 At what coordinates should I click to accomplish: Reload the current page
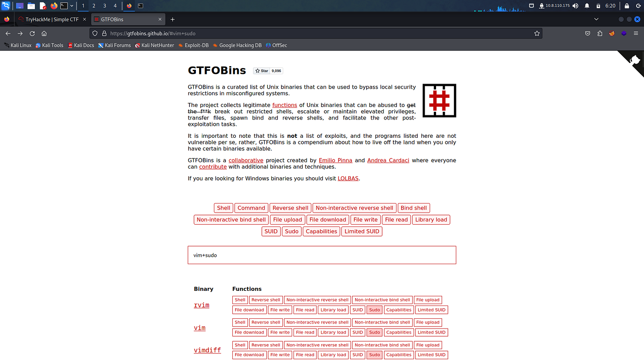(x=32, y=34)
